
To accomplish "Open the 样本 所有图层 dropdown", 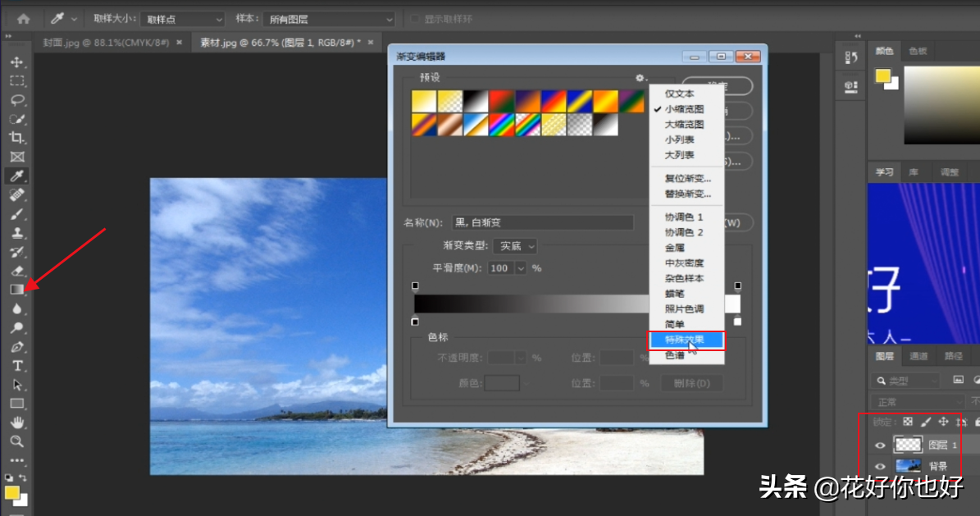I will [329, 20].
